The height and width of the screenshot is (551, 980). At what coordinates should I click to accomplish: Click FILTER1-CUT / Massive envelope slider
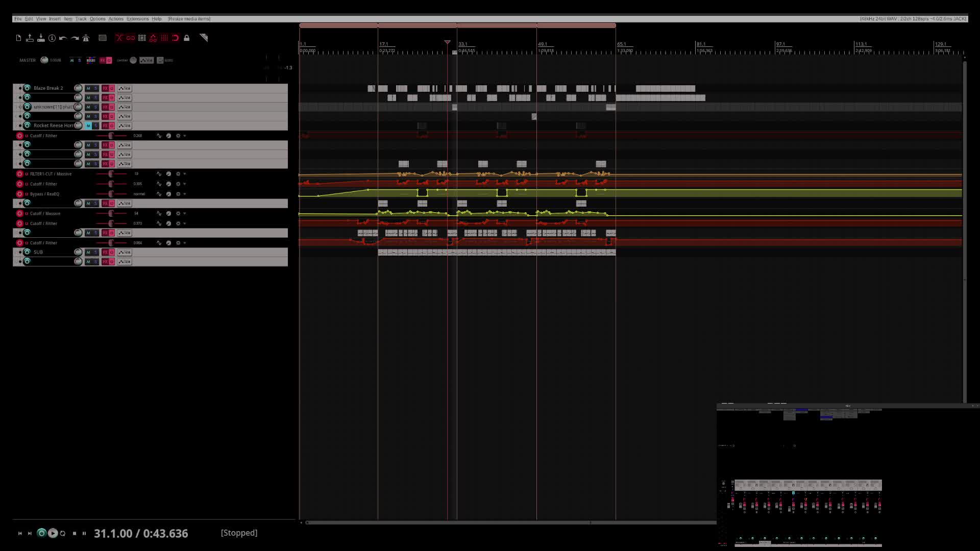pos(111,174)
